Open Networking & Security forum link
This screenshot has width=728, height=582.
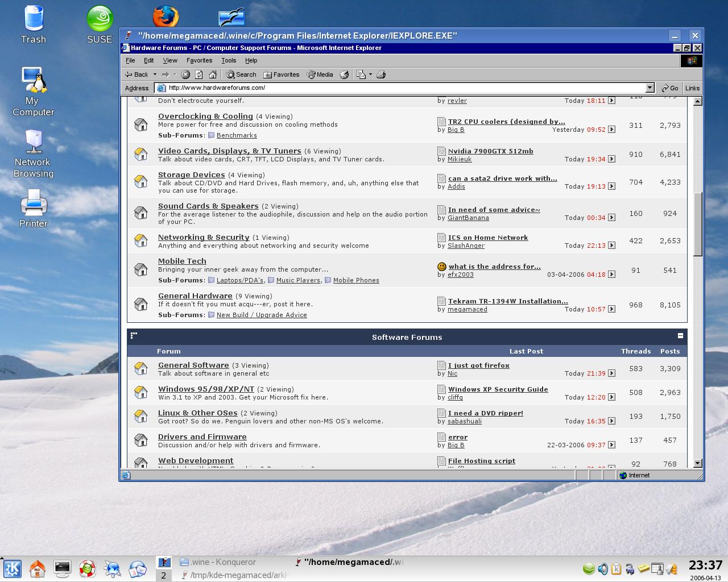tap(204, 237)
